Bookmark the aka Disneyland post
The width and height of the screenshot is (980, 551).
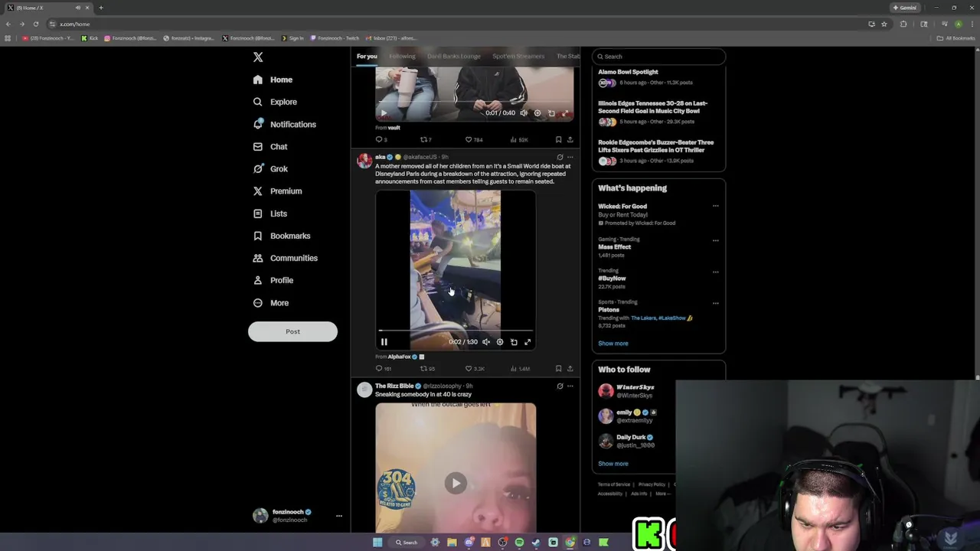(x=558, y=369)
